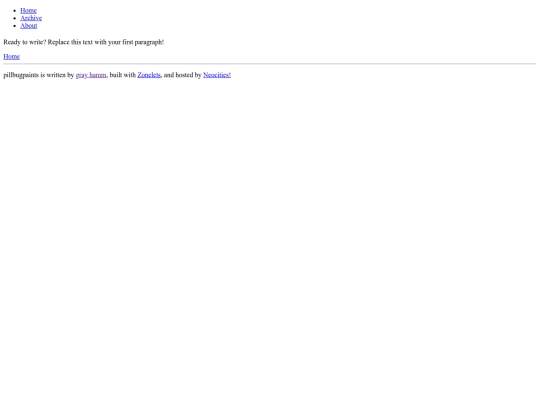Open the Home link in the navigation list

(x=28, y=11)
